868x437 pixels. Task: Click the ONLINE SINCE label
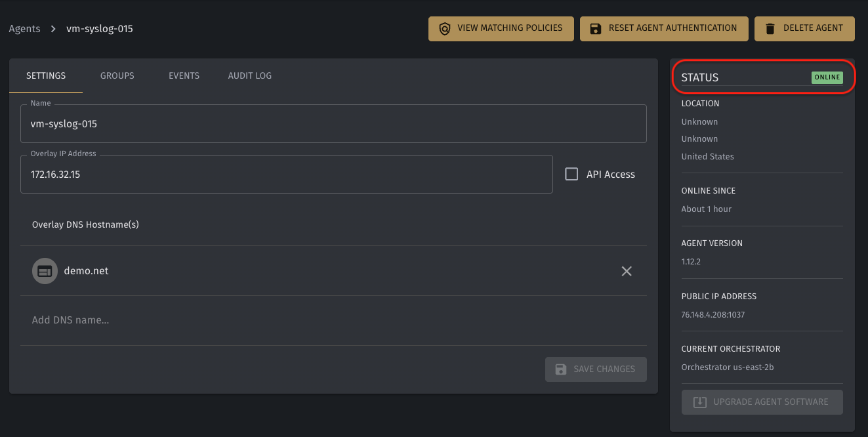tap(709, 191)
